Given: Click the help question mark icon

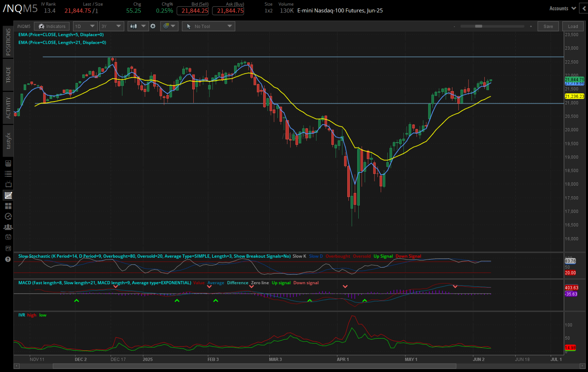Looking at the screenshot, I should [8, 259].
